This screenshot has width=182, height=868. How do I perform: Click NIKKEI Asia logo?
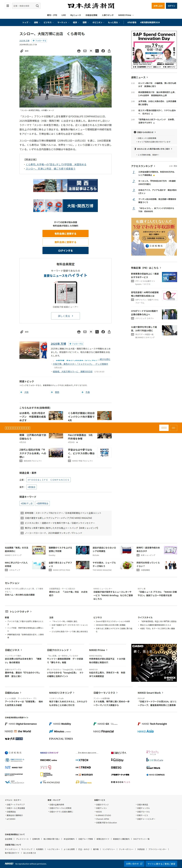point(146,731)
